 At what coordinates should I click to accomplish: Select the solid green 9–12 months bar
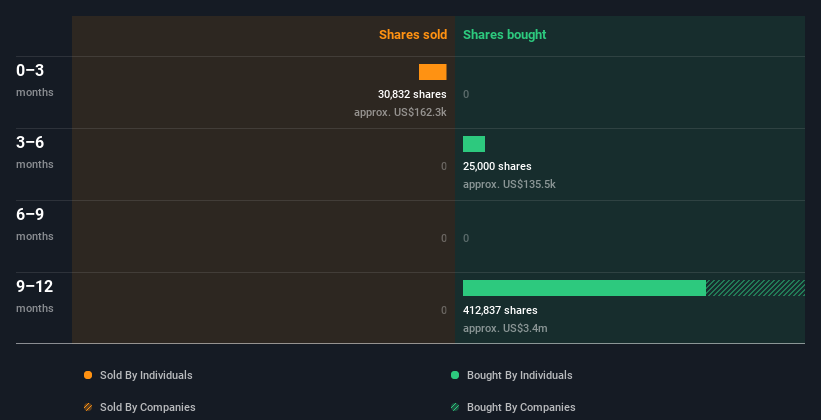point(584,288)
